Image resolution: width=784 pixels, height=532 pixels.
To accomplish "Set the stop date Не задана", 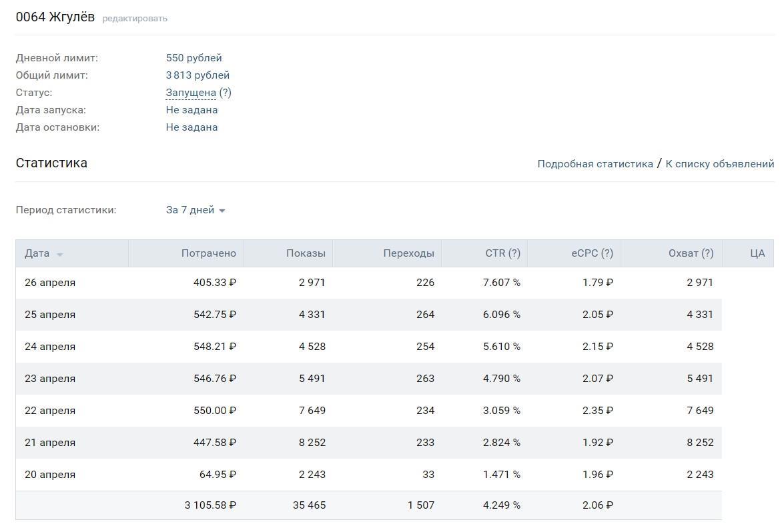I will point(191,127).
